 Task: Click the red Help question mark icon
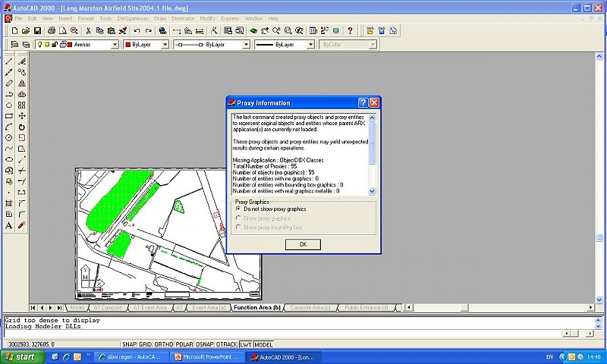point(350,30)
